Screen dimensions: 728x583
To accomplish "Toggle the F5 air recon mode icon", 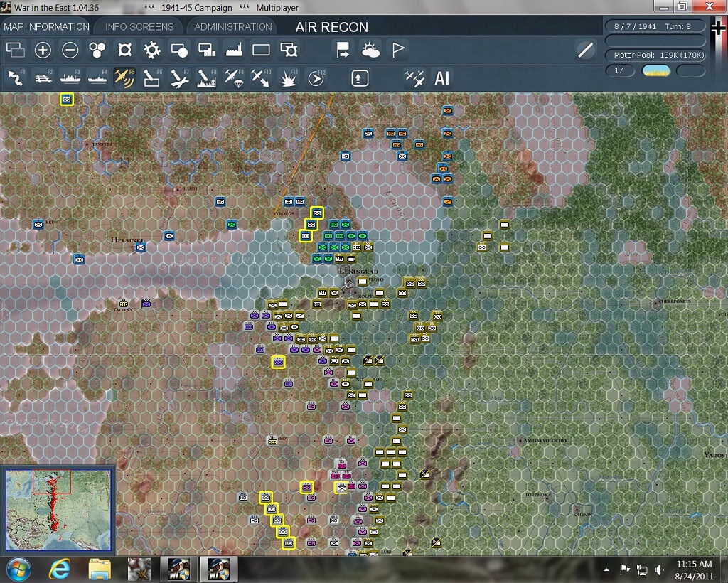I will [x=124, y=78].
